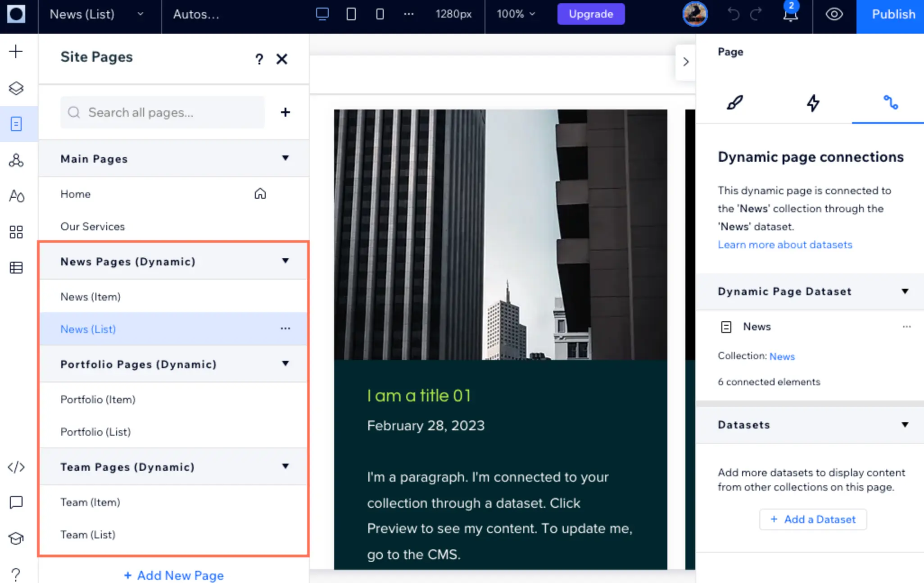
Task: Switch to tablet breakpoint icon
Action: click(351, 14)
